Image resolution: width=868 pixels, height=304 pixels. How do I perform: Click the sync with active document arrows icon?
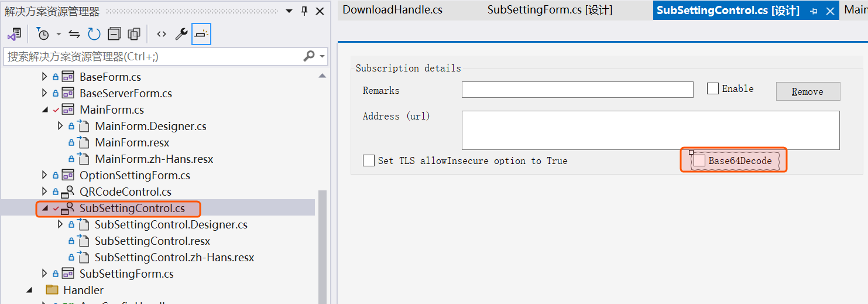74,34
